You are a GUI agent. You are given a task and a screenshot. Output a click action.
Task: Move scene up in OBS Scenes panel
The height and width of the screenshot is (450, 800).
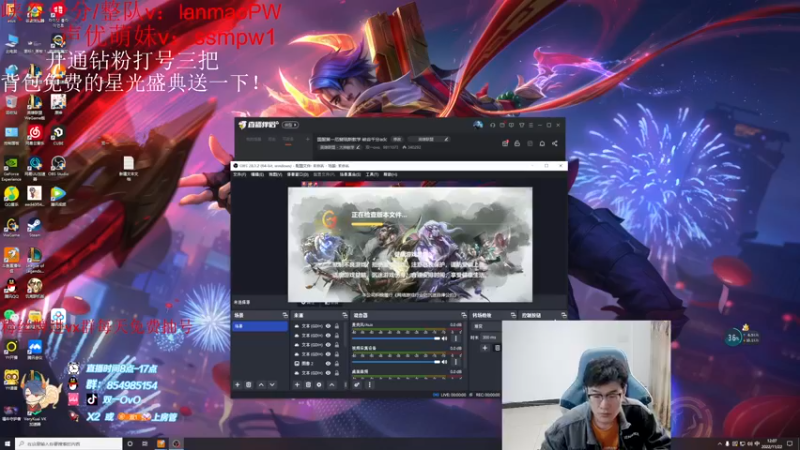(261, 385)
